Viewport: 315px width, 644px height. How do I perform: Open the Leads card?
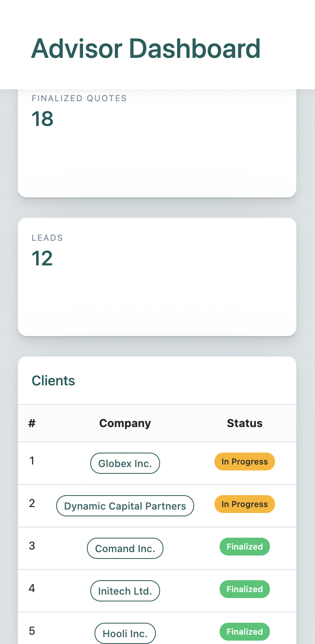pos(157,276)
